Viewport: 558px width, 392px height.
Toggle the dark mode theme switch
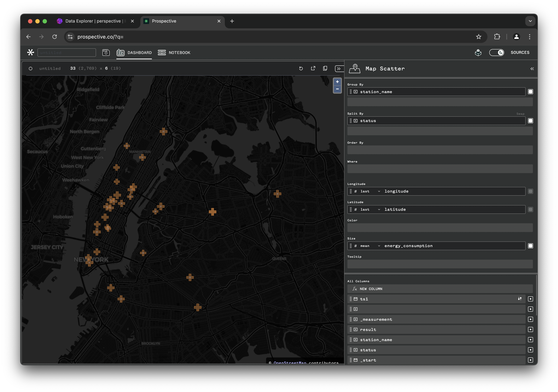(497, 53)
